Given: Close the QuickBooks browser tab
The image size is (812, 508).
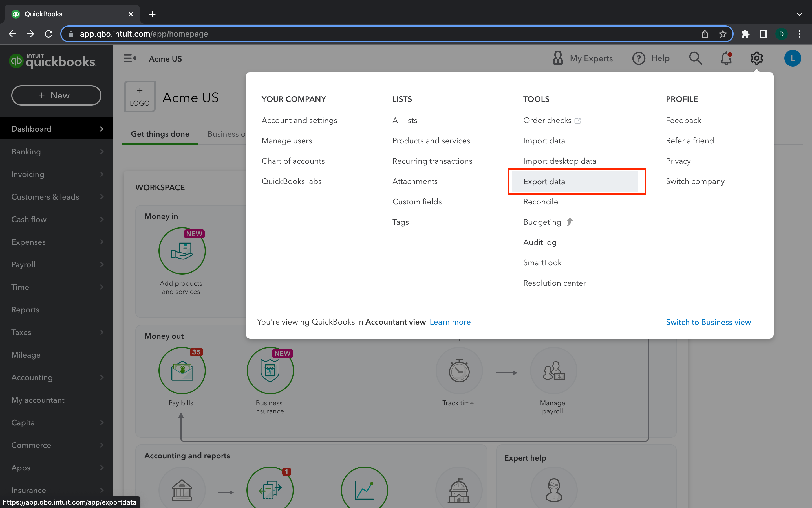Looking at the screenshot, I should pyautogui.click(x=131, y=14).
